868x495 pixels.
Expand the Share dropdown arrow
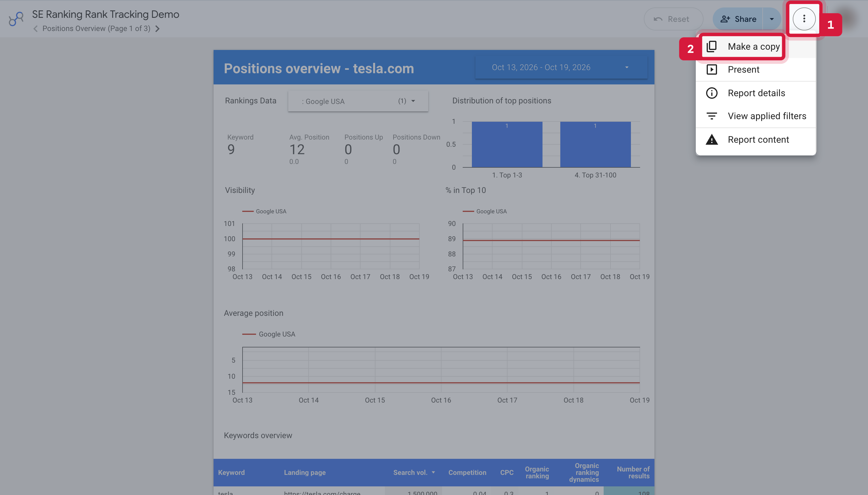772,19
